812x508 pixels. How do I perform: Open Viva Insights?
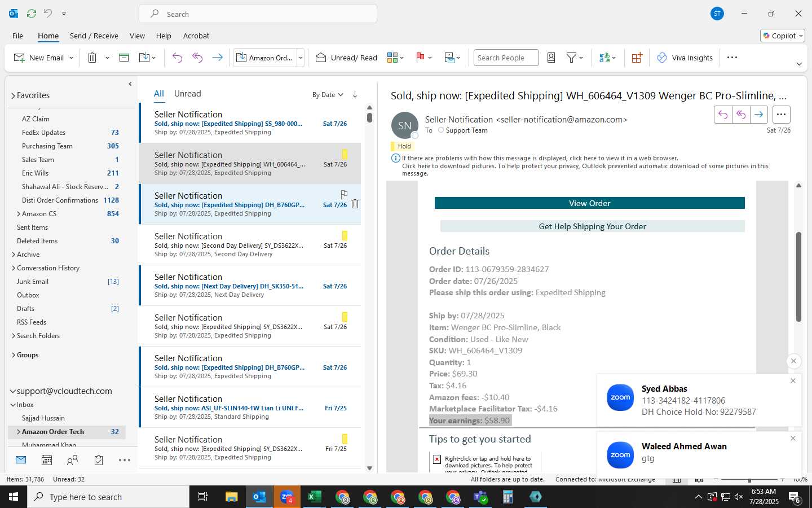(x=685, y=58)
